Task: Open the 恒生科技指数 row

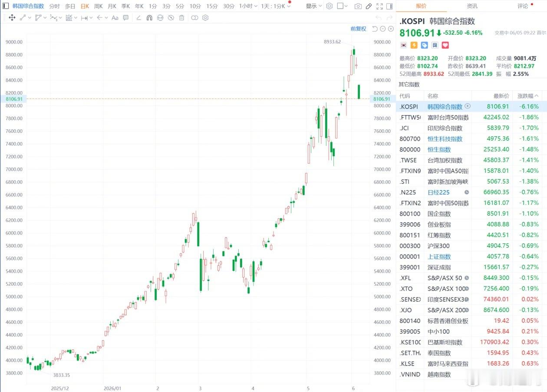Action: pyautogui.click(x=471, y=139)
